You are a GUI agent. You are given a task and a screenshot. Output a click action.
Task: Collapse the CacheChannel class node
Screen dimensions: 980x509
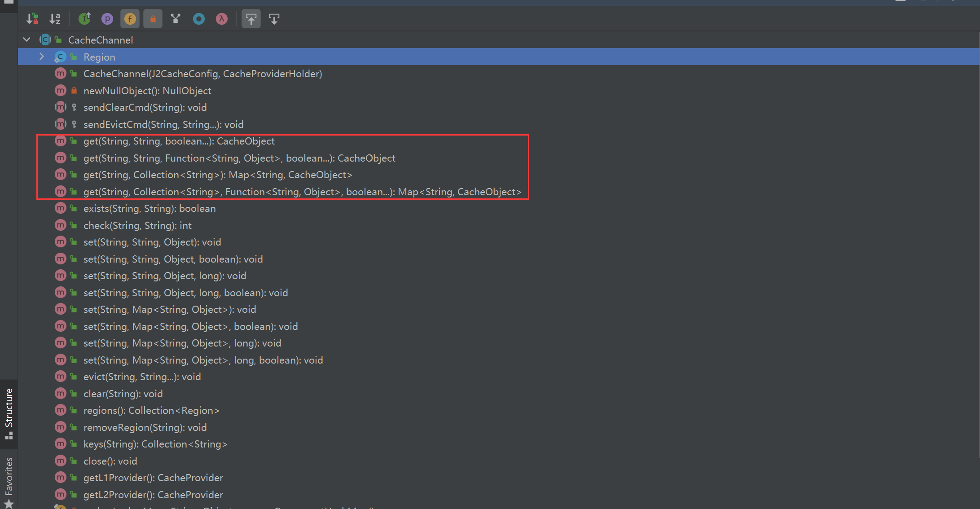pyautogui.click(x=27, y=40)
